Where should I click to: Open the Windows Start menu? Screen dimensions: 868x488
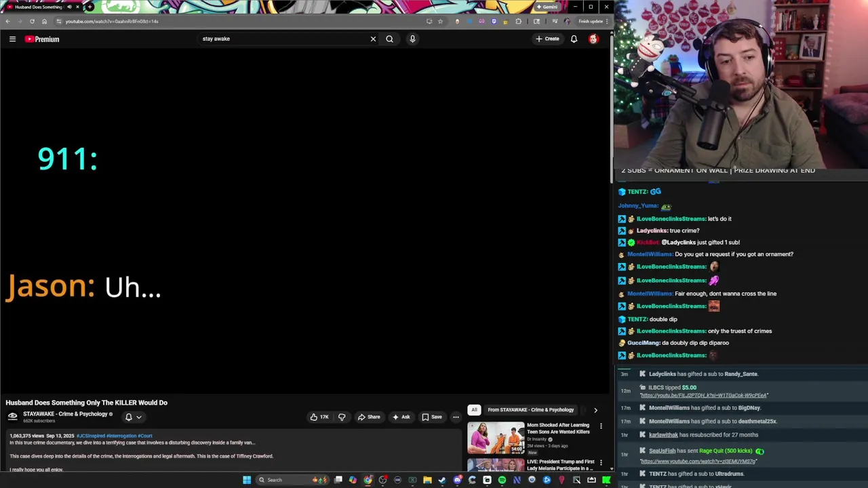click(x=247, y=480)
